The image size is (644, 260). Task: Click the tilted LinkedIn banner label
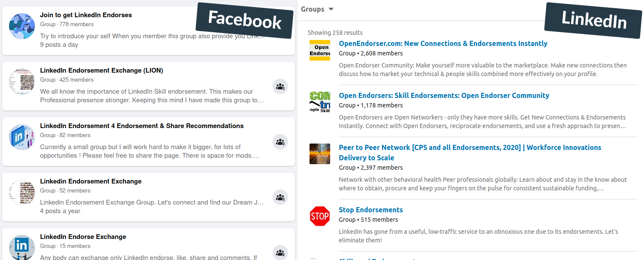tap(593, 19)
